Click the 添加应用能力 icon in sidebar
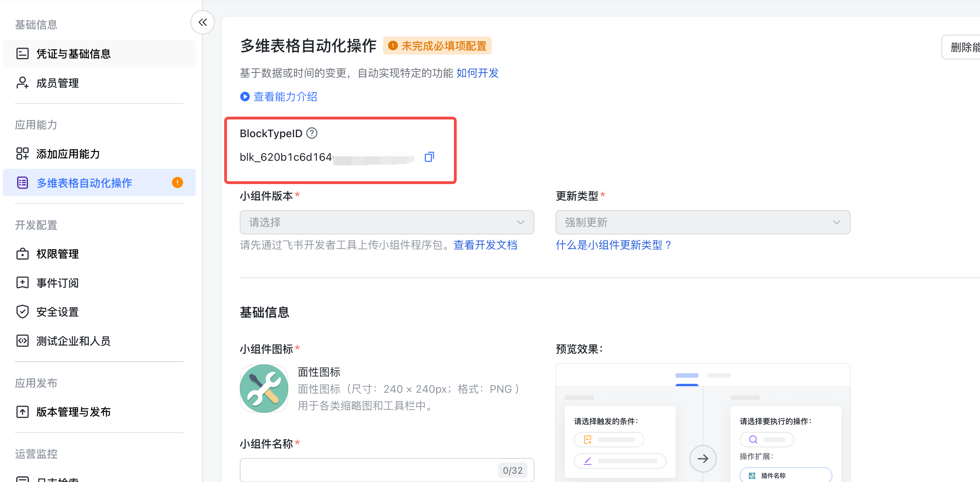This screenshot has width=980, height=482. 23,153
